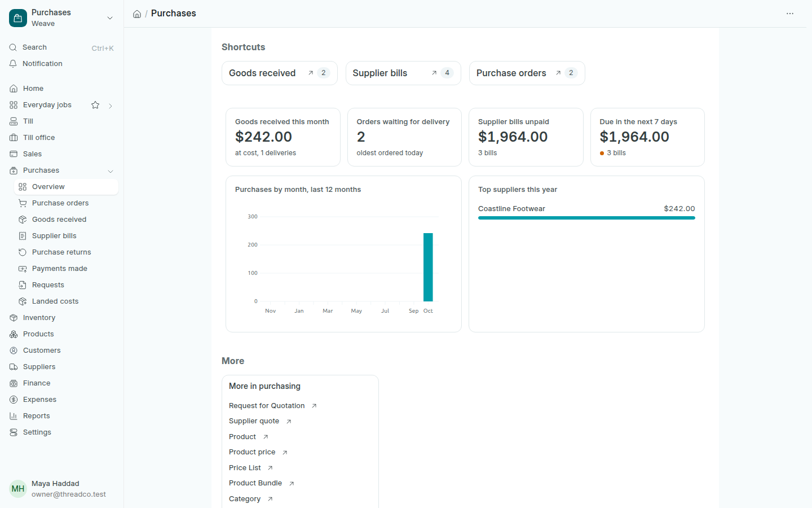
Task: Star the Everyday jobs favorite icon
Action: (x=95, y=105)
